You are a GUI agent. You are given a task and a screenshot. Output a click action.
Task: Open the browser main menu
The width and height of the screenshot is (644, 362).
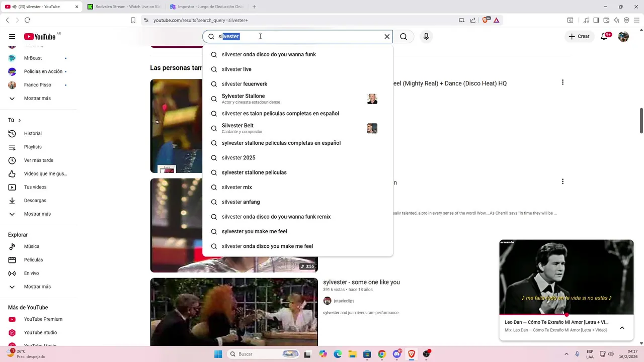pyautogui.click(x=637, y=20)
